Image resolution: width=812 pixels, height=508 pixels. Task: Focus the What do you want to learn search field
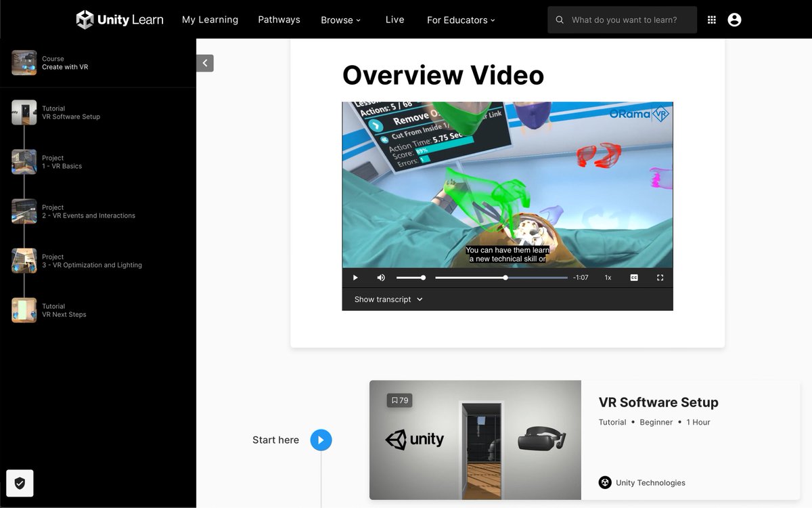point(622,20)
